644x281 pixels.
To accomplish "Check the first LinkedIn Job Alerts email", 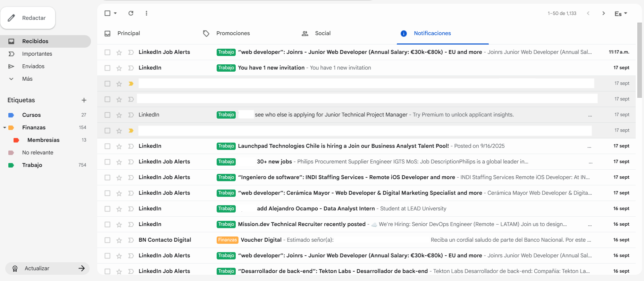I will (x=108, y=53).
